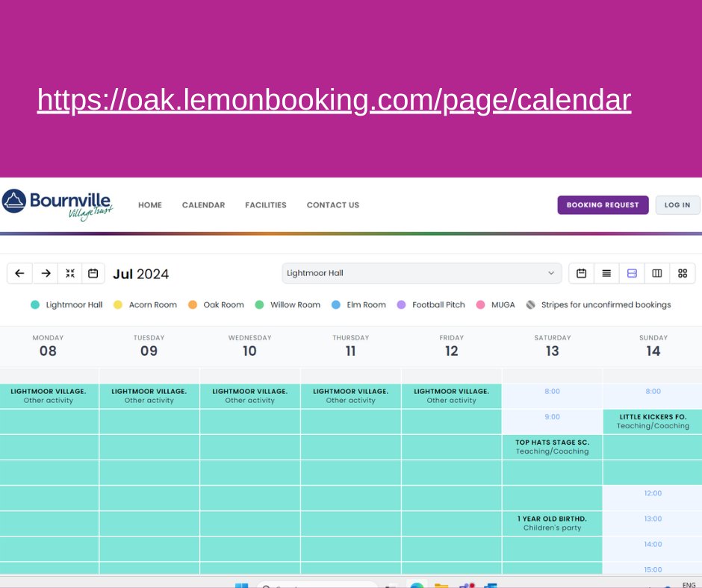Select Sunday 15:00 free slot
Viewport: 702px width, 588px height.
coord(653,569)
